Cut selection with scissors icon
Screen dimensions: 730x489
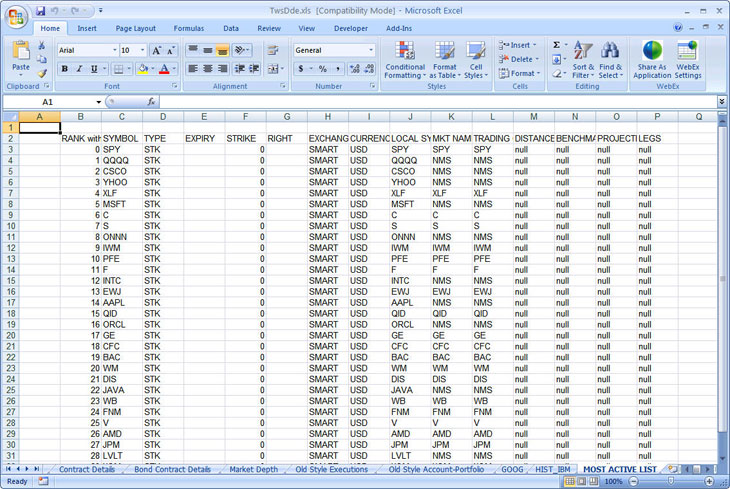click(42, 45)
